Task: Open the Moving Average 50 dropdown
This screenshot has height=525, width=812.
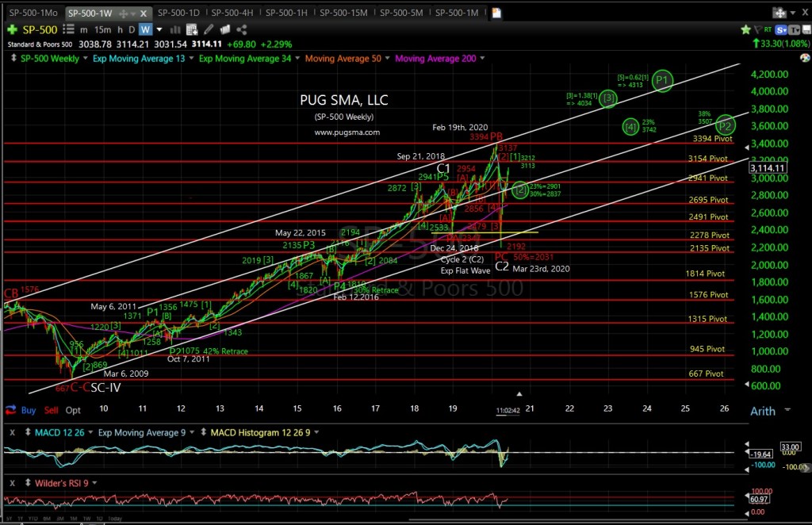Action: tap(387, 58)
